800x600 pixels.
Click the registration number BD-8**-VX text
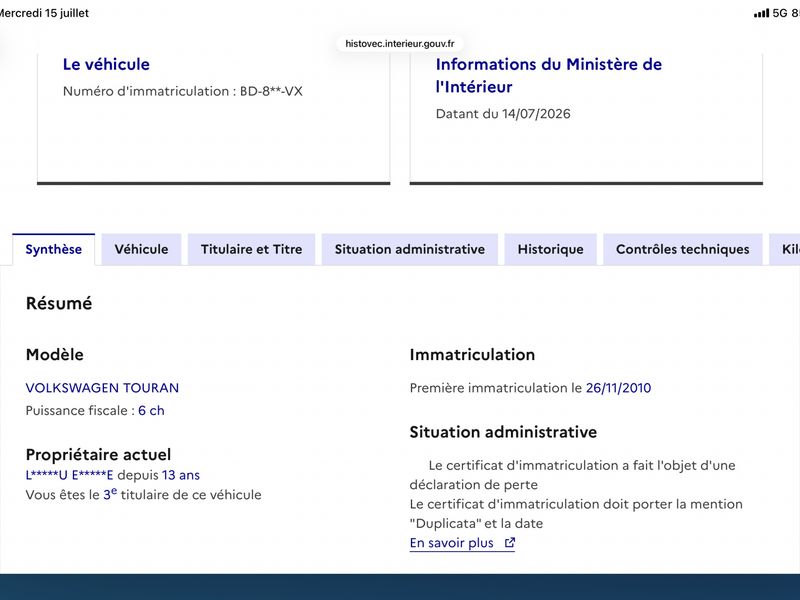(271, 91)
